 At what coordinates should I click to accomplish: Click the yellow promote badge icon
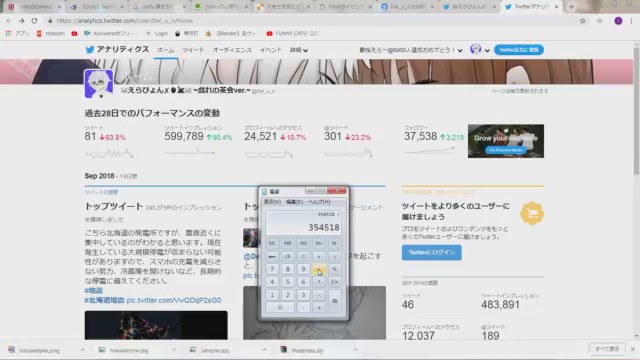532,213
